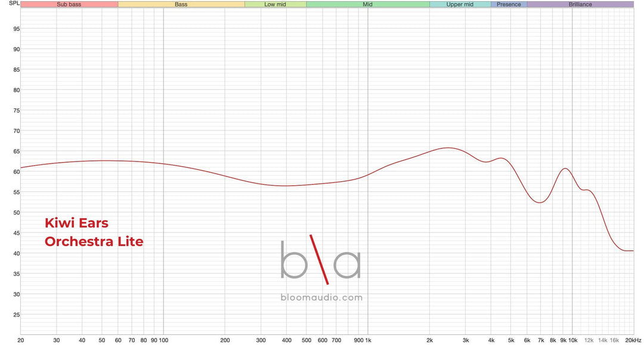Select the Presence frequency band label
The width and height of the screenshot is (644, 345).
pyautogui.click(x=509, y=5)
